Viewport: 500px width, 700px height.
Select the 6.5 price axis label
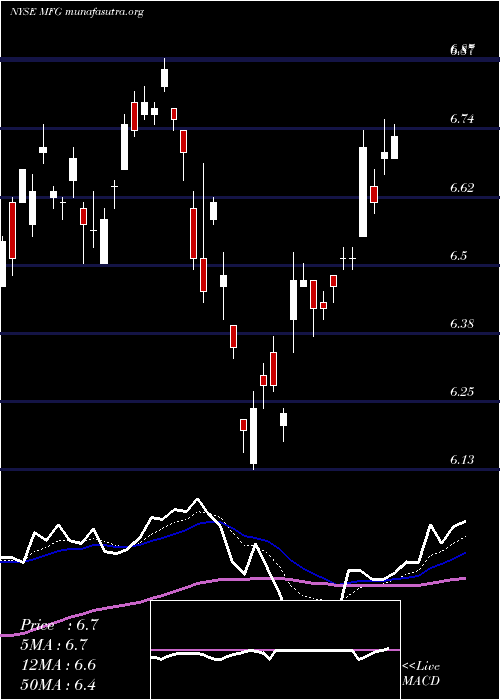pos(458,255)
